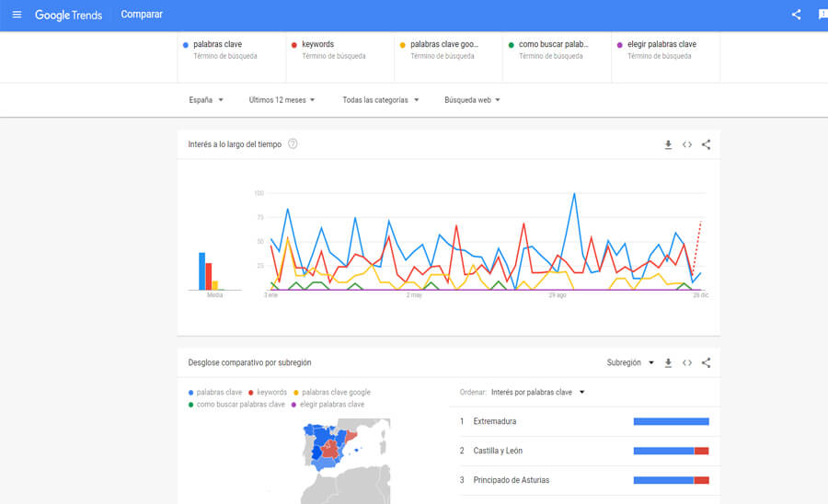Select the Principado de Asturias region row
828x504 pixels.
click(584, 480)
